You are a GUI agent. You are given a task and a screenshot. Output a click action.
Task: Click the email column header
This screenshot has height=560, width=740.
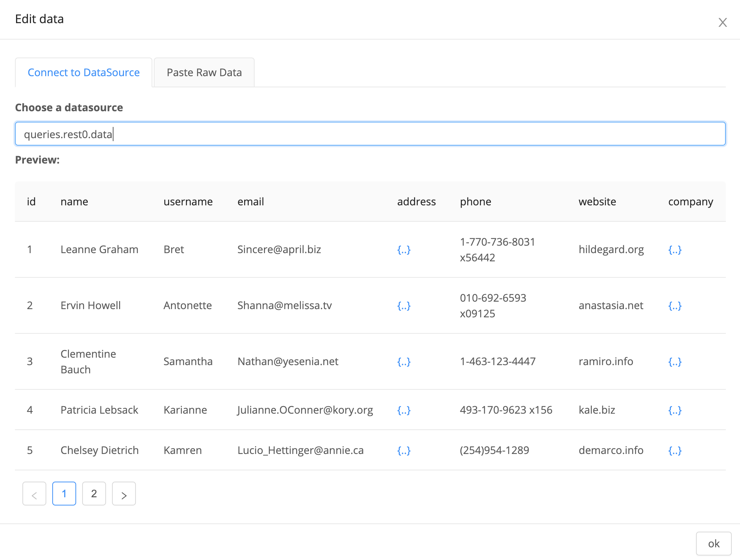tap(251, 202)
